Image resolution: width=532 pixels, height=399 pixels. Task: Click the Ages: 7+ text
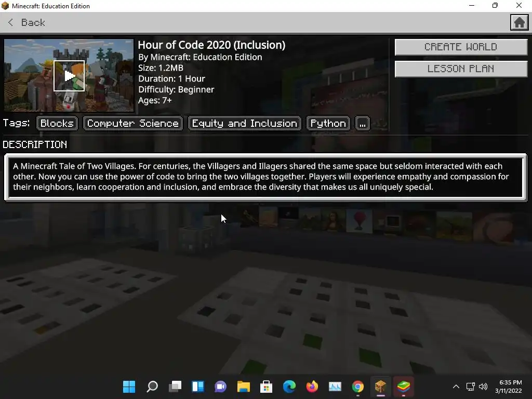[x=155, y=100]
